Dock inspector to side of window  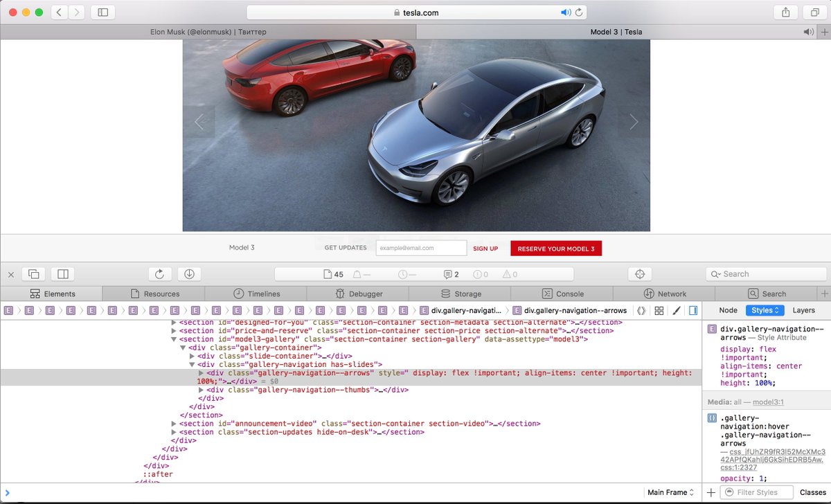point(63,274)
